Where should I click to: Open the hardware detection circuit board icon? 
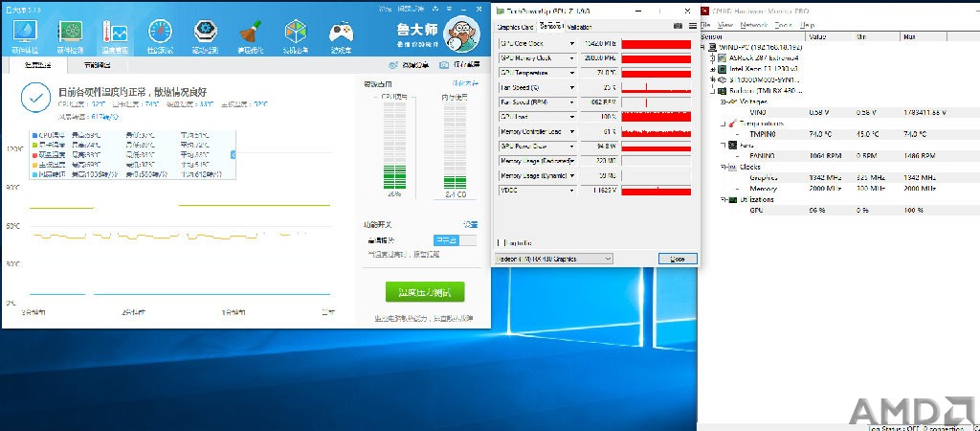(71, 32)
